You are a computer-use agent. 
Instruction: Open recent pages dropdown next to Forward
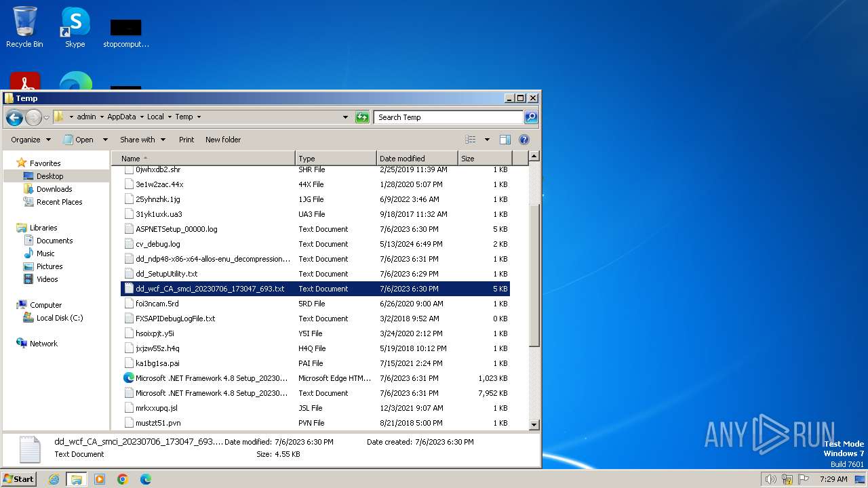pos(47,117)
